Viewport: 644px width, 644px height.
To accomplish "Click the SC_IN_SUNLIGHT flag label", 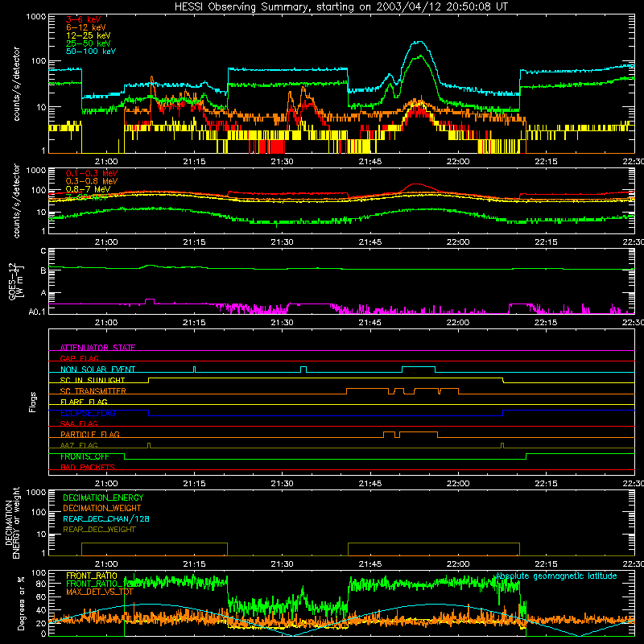I will click(x=93, y=380).
